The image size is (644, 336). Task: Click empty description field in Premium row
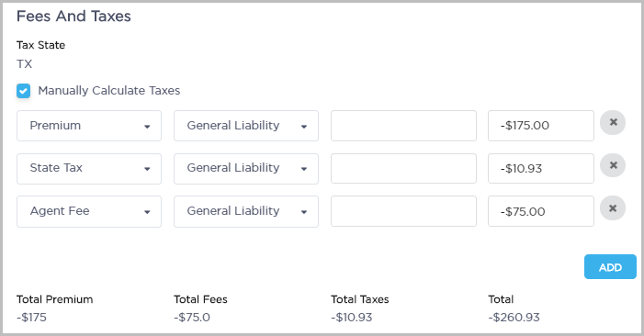coord(403,126)
